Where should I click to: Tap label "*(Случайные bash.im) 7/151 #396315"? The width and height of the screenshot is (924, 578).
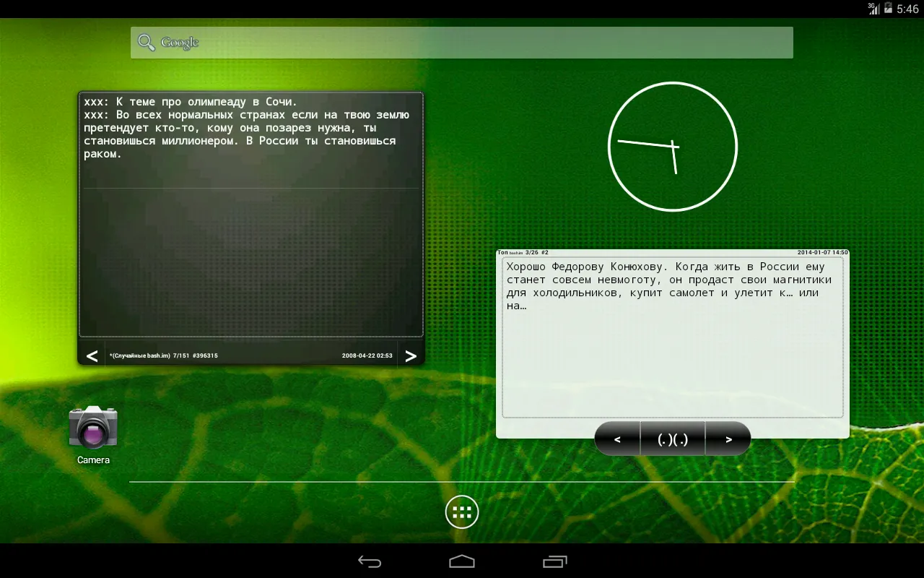(x=164, y=355)
